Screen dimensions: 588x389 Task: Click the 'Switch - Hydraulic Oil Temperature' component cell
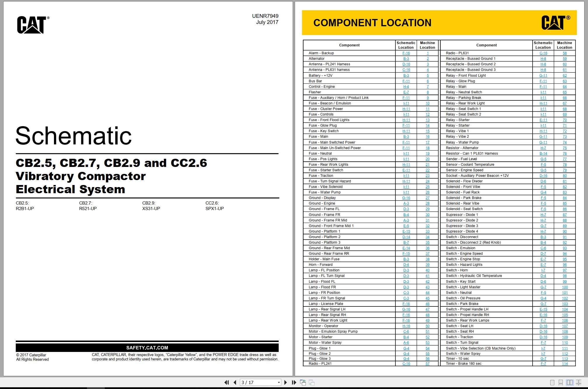[486, 276]
